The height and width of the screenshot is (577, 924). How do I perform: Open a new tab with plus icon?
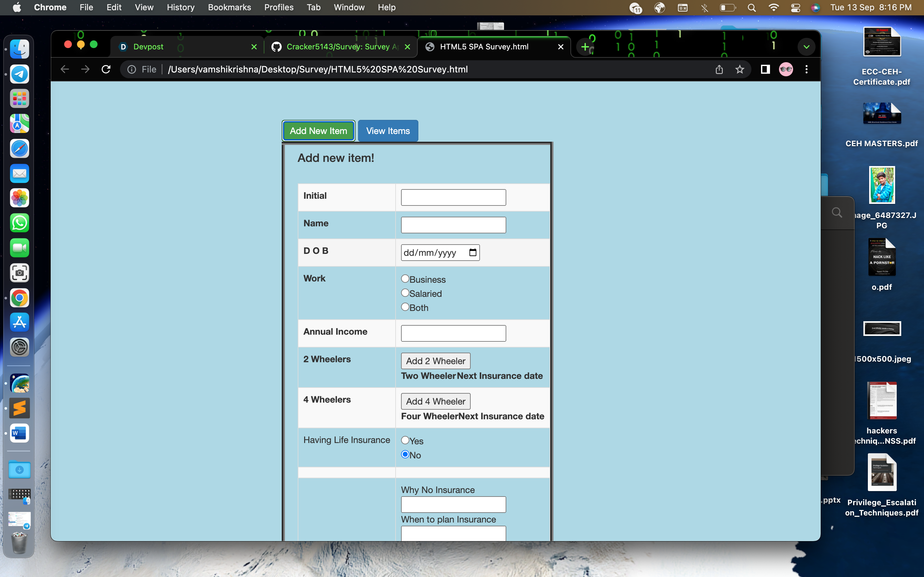coord(585,46)
